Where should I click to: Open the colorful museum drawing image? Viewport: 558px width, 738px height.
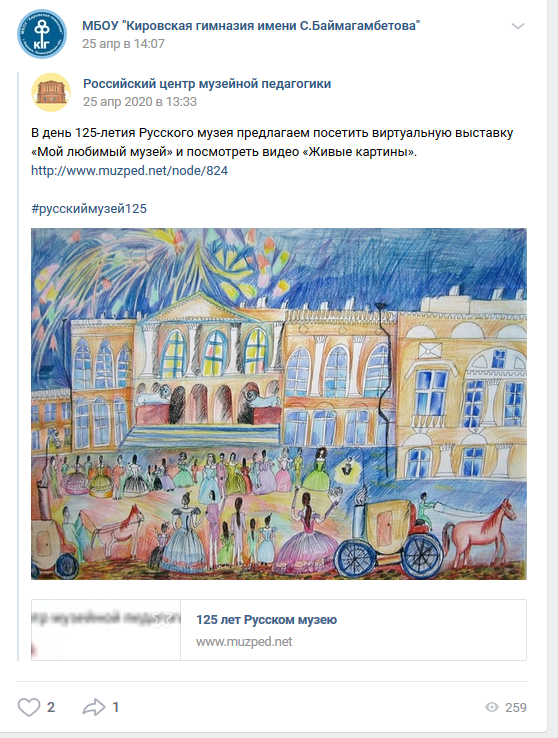point(279,404)
